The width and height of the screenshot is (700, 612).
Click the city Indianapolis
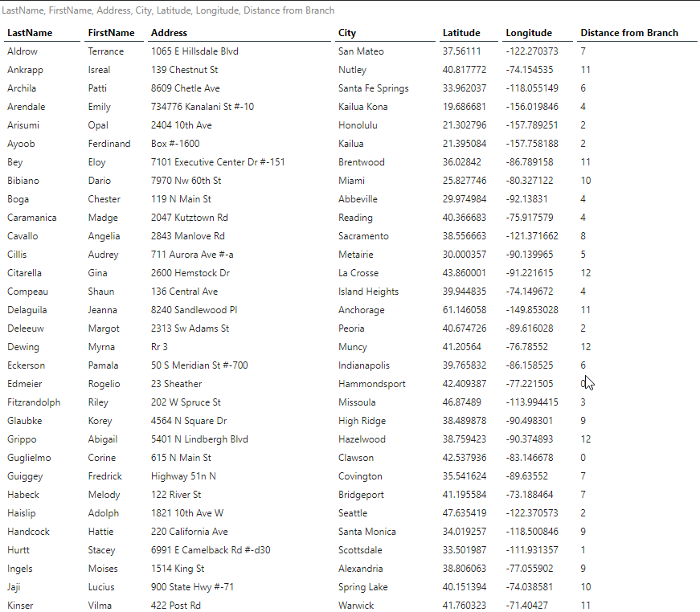click(364, 365)
